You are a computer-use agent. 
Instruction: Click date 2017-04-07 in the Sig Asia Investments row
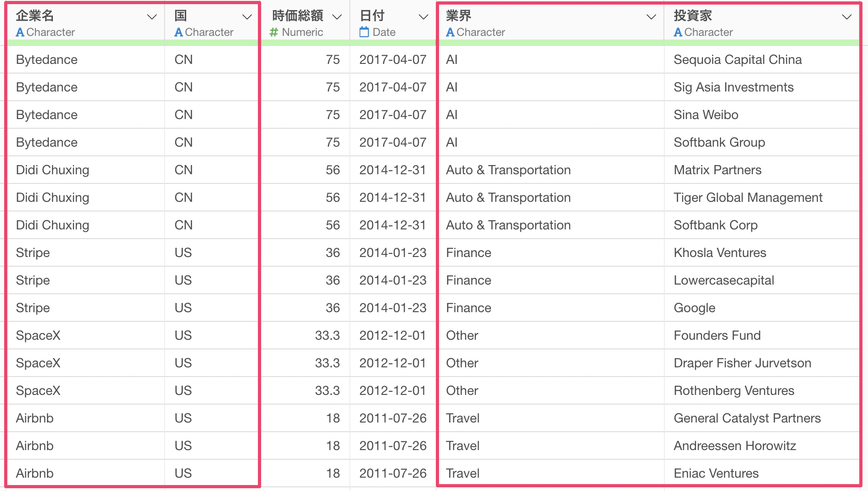click(x=393, y=87)
